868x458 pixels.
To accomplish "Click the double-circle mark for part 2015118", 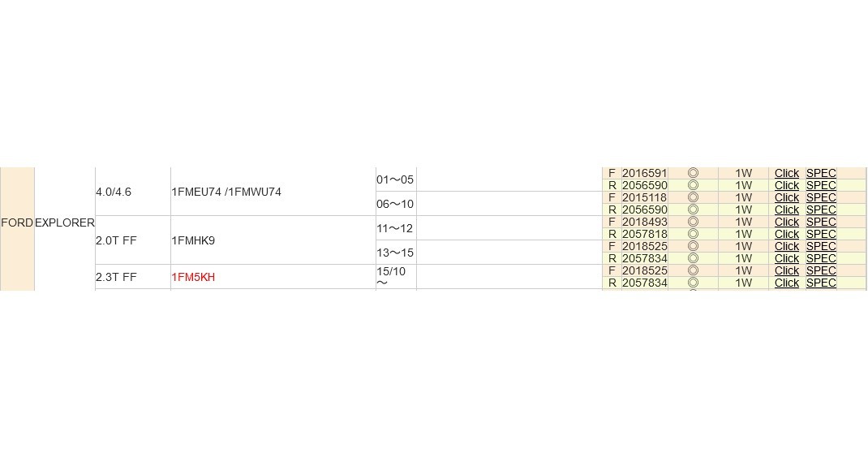I will (693, 197).
